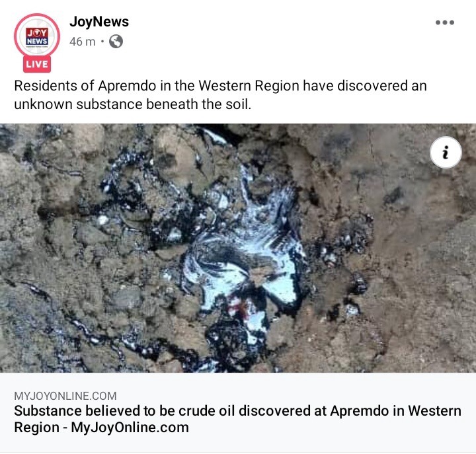Click the post caption about Apremdo residents
Screen dimensions: 476x454
220,95
